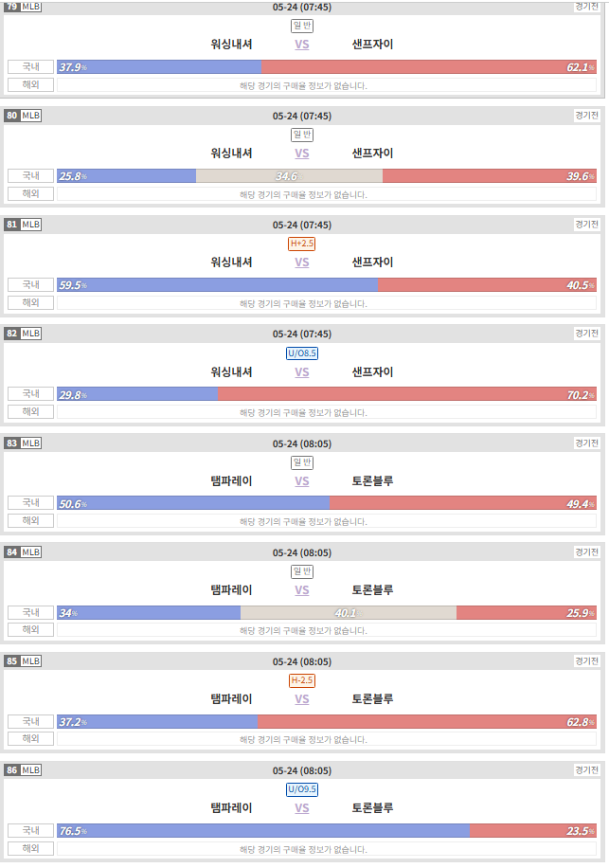Click the 일반 badge in match 83
Viewport: 609px width, 868px height.
pos(302,462)
